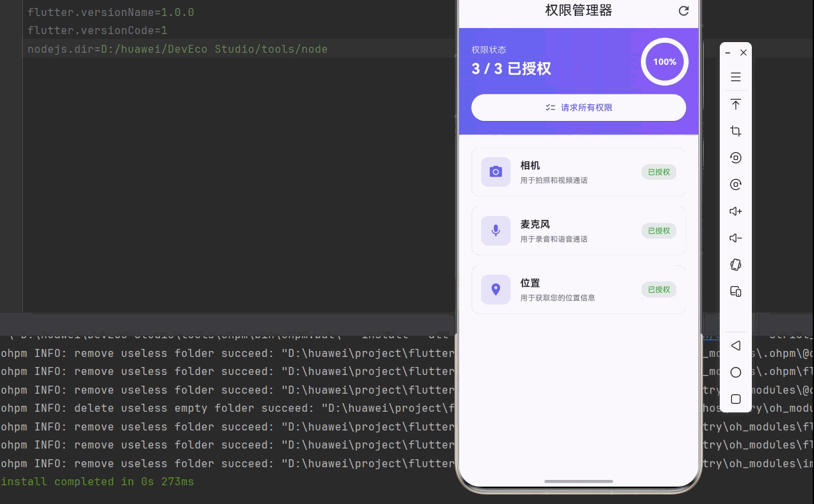The width and height of the screenshot is (814, 504).
Task: Open the emulator hamburger menu
Action: [735, 77]
